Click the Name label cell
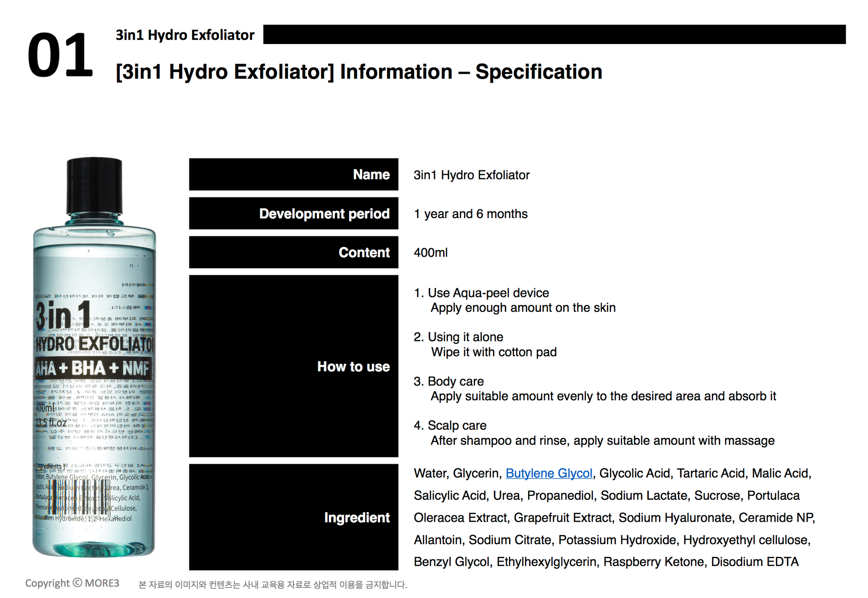Screen dimensions: 868x598 [x=293, y=174]
